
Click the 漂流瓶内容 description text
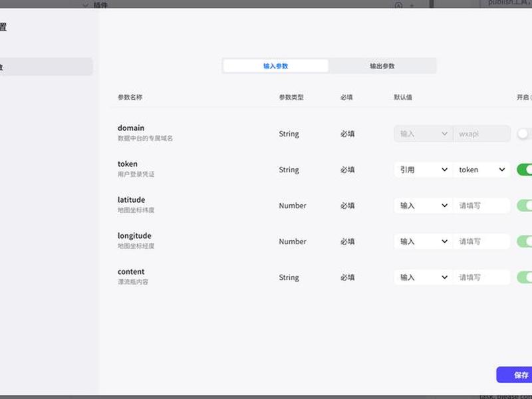[133, 282]
